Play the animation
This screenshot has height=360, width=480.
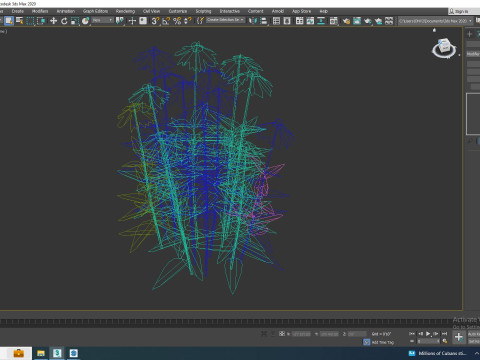428,334
